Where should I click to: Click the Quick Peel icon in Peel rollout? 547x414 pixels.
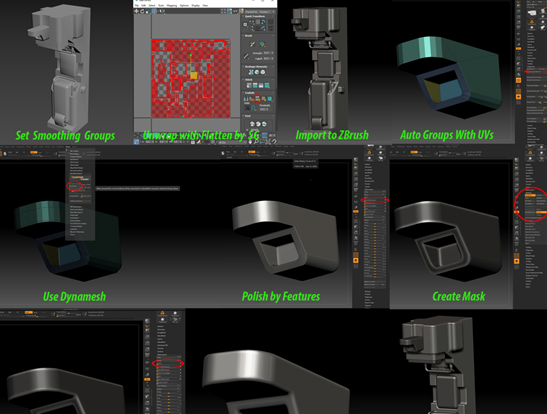[x=252, y=124]
